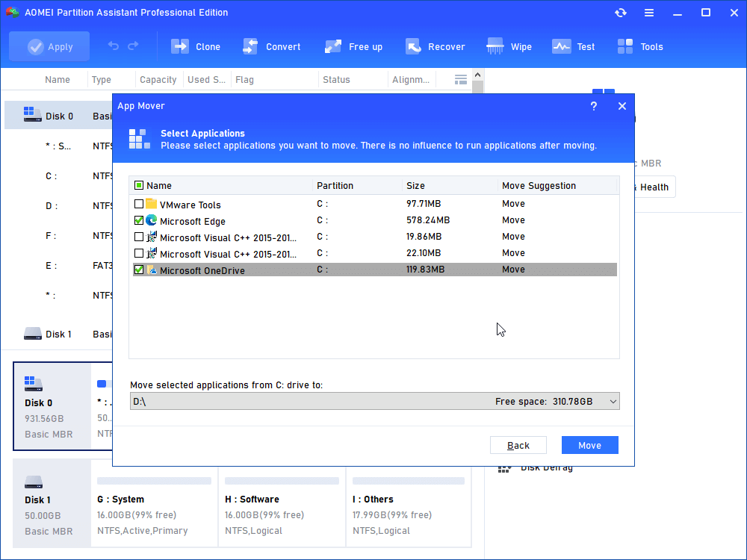Click the column view options icon
Viewport: 747px width, 560px height.
click(461, 79)
